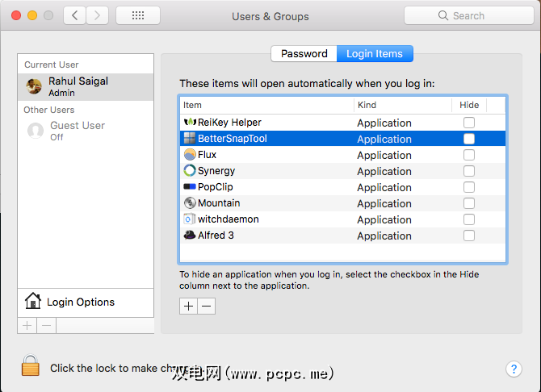The width and height of the screenshot is (541, 392).
Task: Click the Flux app icon in list
Action: pos(190,155)
